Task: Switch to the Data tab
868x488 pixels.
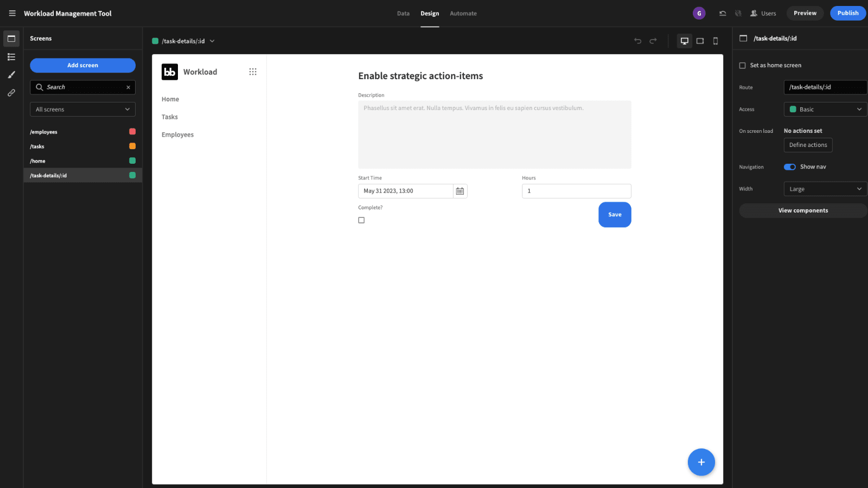Action: pos(403,14)
